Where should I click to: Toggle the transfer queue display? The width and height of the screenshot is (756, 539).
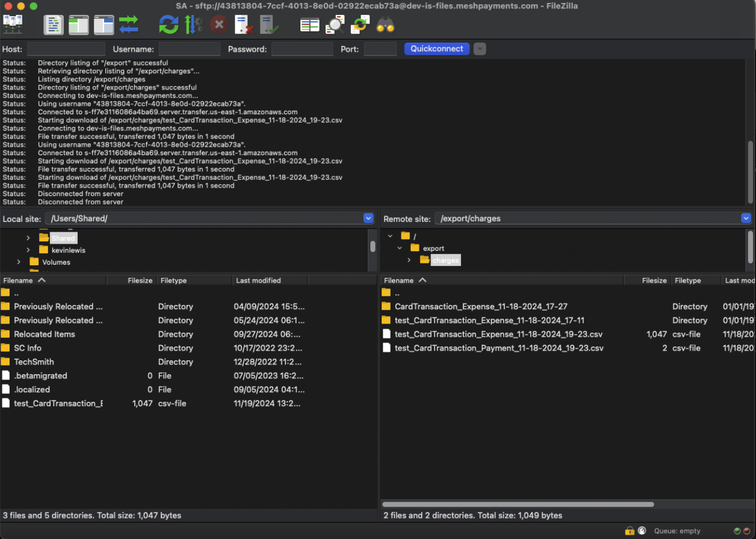tap(129, 25)
